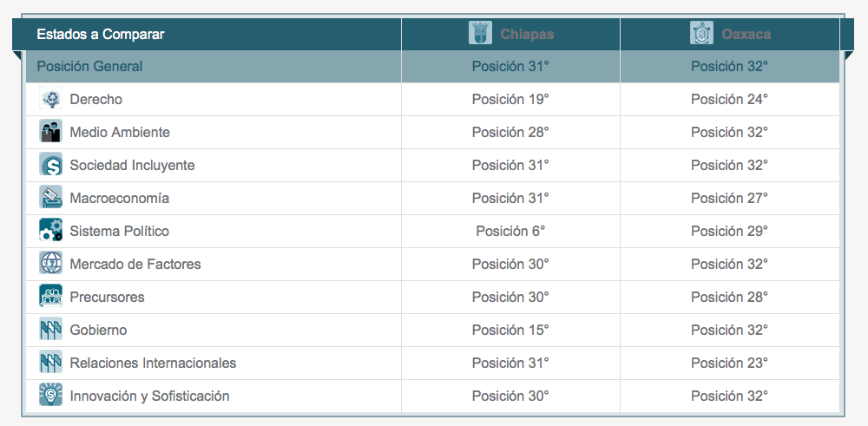Click the Precursores category icon
This screenshot has width=868, height=426.
pos(50,297)
